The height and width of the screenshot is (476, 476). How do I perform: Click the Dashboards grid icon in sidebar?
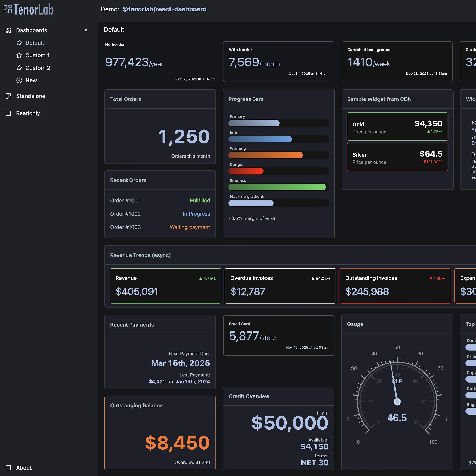8,30
